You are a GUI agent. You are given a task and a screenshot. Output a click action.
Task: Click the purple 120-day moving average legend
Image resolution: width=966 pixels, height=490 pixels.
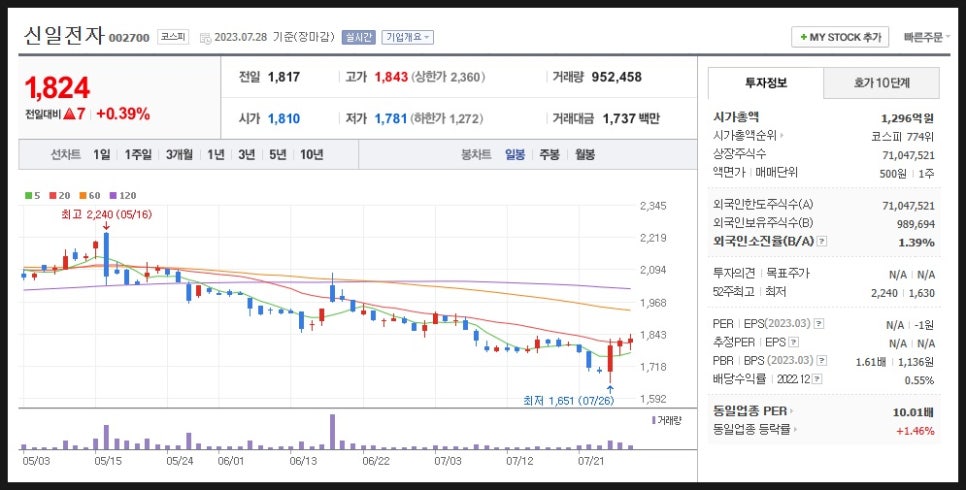(123, 195)
